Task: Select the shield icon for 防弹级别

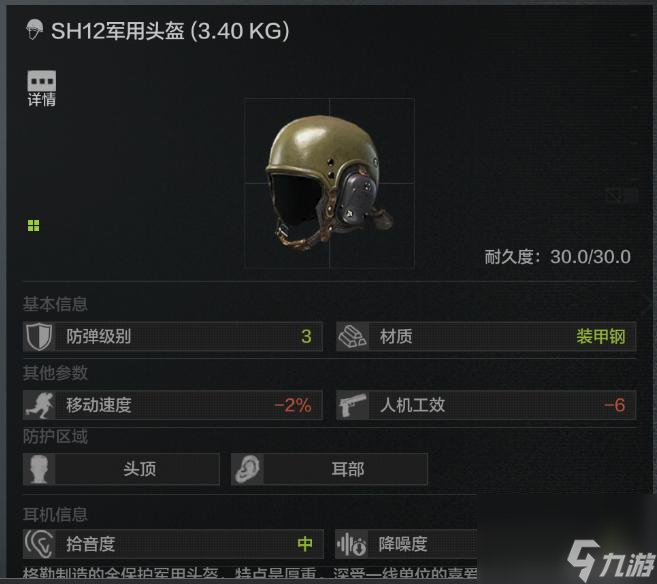Action: (39, 336)
